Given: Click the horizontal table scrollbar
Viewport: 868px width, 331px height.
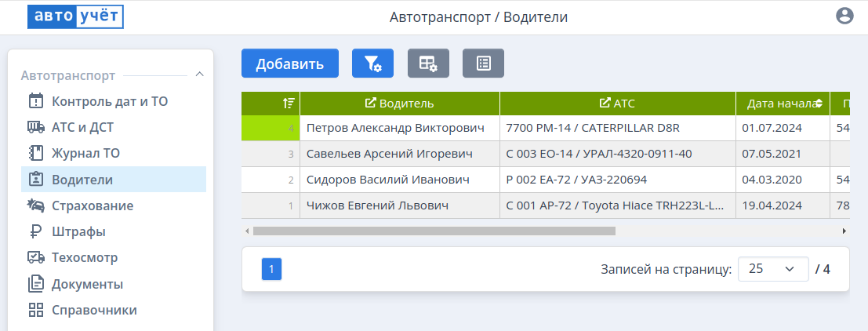Looking at the screenshot, I should [434, 231].
